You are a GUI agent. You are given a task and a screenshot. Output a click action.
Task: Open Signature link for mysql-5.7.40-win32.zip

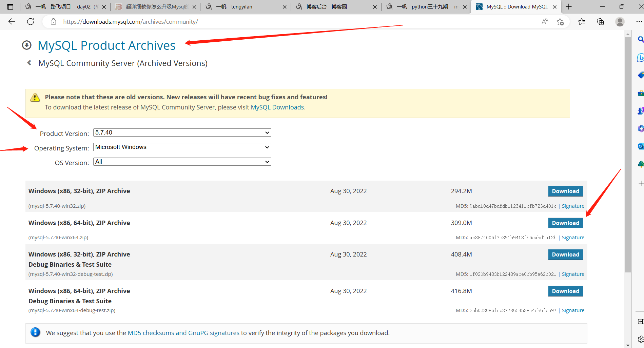click(573, 206)
